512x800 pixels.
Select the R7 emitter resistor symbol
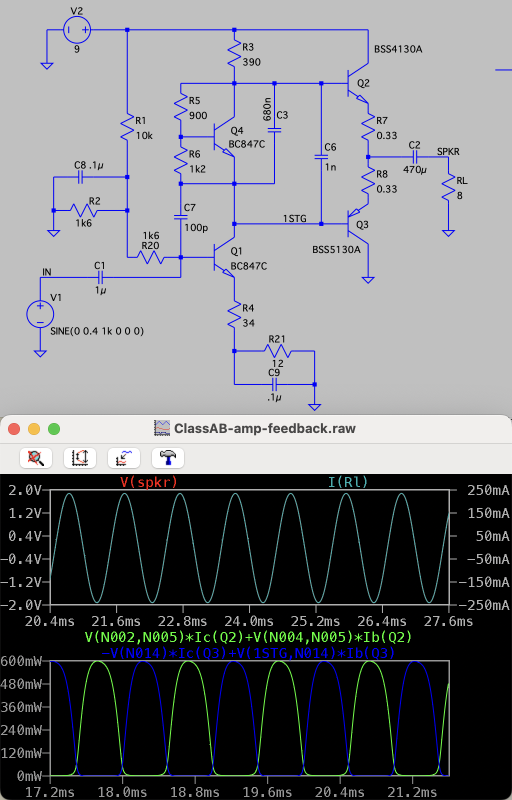[368, 128]
